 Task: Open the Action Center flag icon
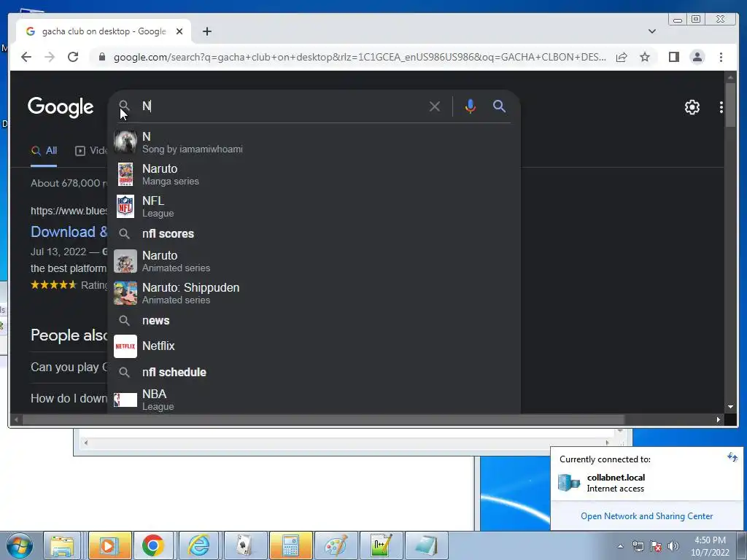pyautogui.click(x=656, y=546)
